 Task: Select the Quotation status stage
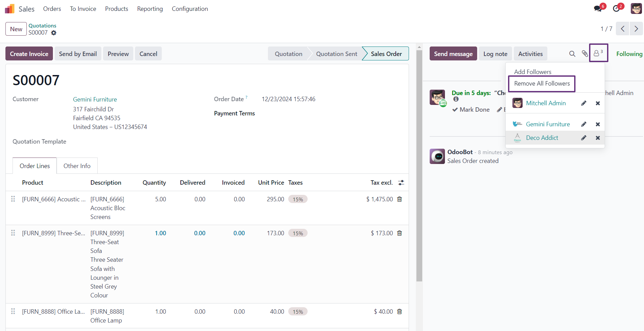coord(288,54)
